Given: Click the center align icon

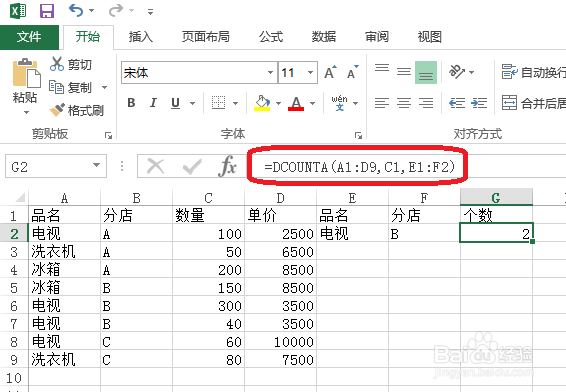Looking at the screenshot, I should pyautogui.click(x=404, y=103).
